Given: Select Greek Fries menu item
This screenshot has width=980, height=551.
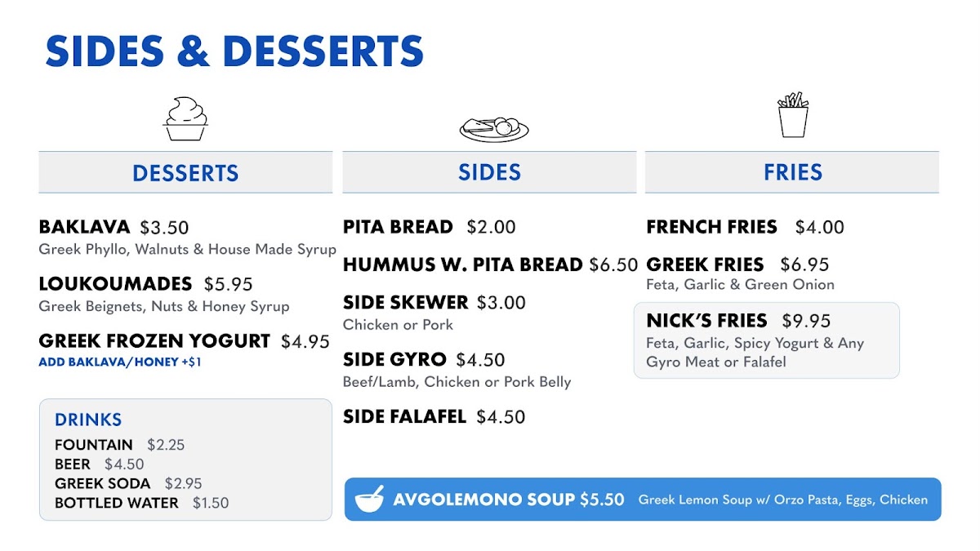Looking at the screenshot, I should coord(740,273).
